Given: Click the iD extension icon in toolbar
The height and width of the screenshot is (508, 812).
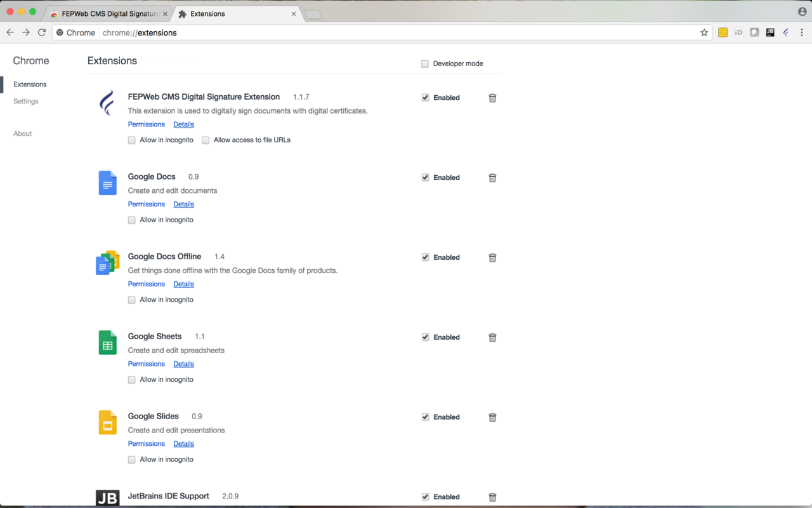Looking at the screenshot, I should tap(738, 32).
